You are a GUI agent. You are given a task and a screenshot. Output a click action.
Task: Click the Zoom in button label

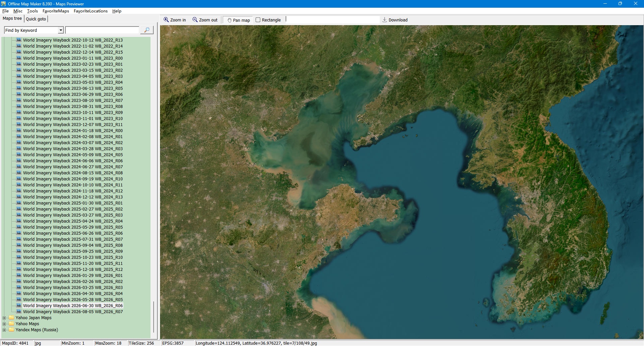pos(178,20)
